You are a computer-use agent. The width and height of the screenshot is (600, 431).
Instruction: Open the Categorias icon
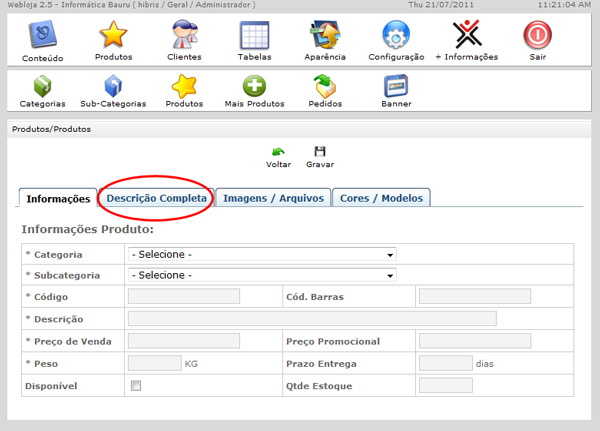tap(42, 88)
